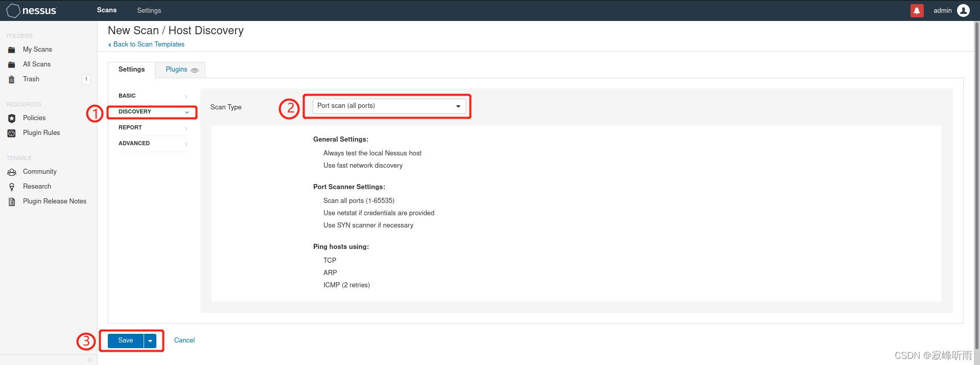
Task: Click 'ICMP (2 retries)' text
Action: tap(346, 285)
